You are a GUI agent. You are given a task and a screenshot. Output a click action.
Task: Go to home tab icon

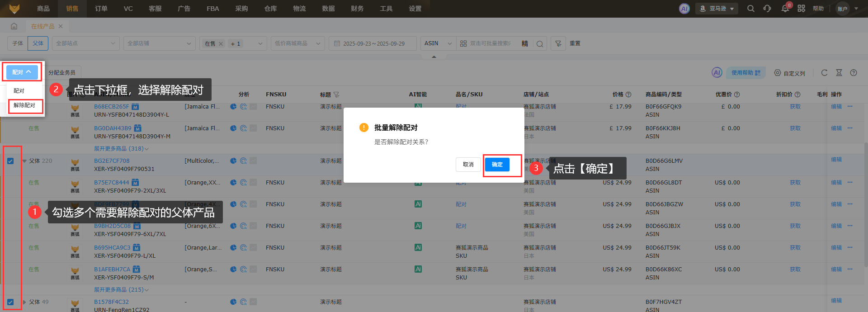pos(14,26)
